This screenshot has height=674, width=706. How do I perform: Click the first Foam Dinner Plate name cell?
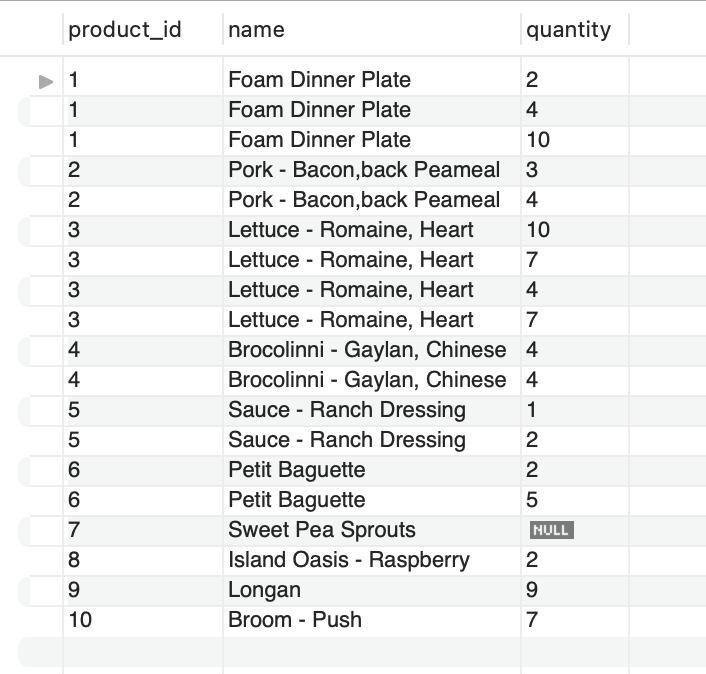372,80
